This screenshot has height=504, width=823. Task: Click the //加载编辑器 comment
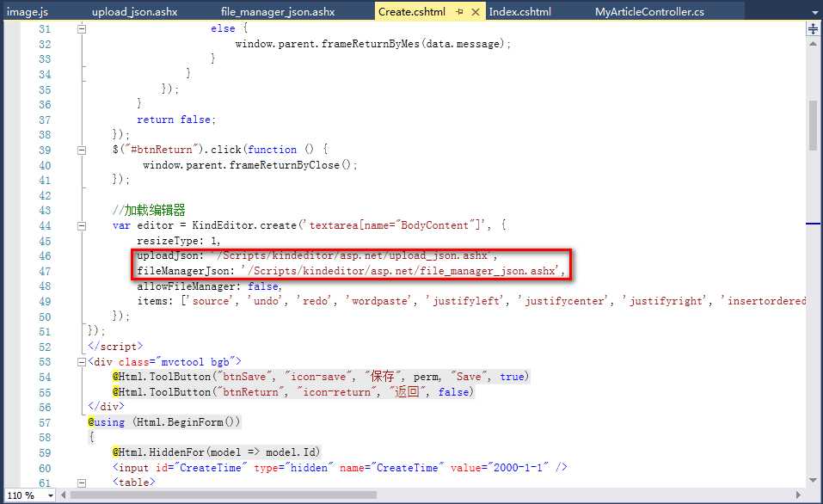coord(149,210)
